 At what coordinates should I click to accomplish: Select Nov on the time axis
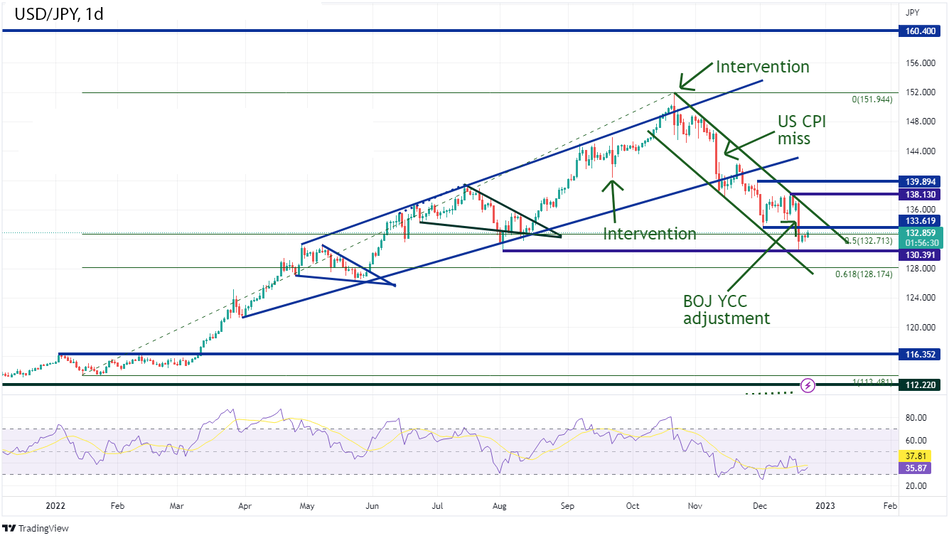695,506
